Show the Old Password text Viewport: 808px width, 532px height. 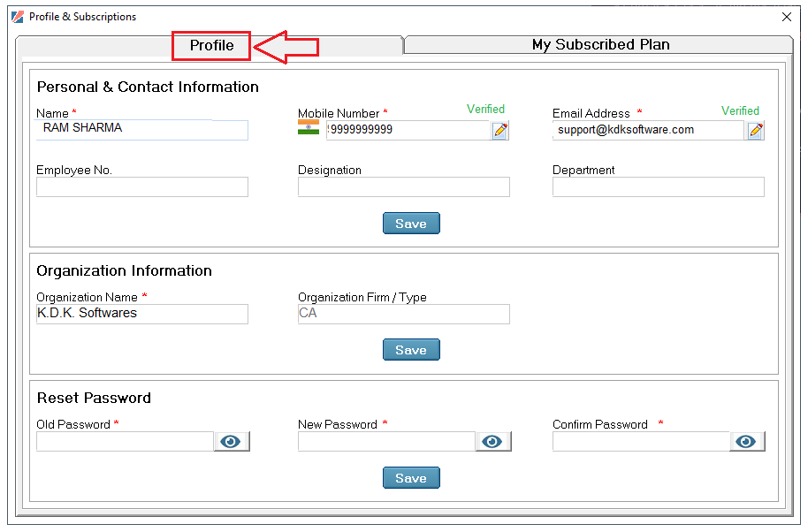(x=232, y=441)
